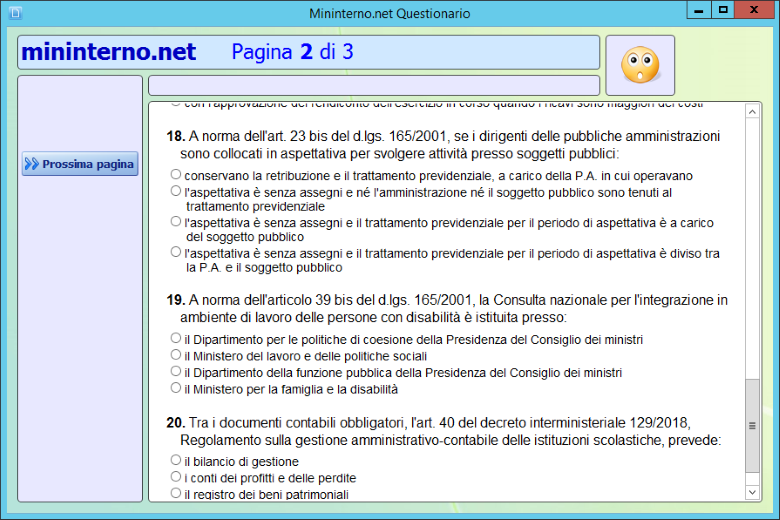
Task: Select 'diviso tra la P.A.' option
Action: (176, 253)
